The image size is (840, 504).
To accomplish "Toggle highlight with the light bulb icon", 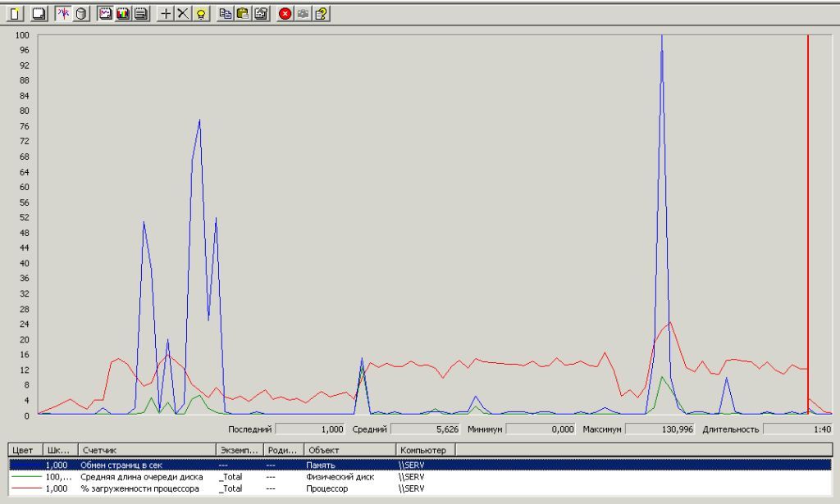I will click(201, 14).
